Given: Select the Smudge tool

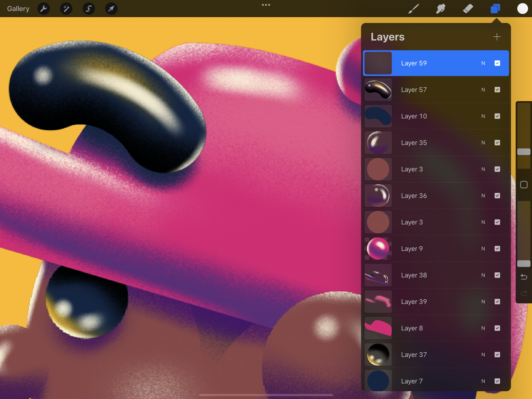Looking at the screenshot, I should (x=441, y=9).
